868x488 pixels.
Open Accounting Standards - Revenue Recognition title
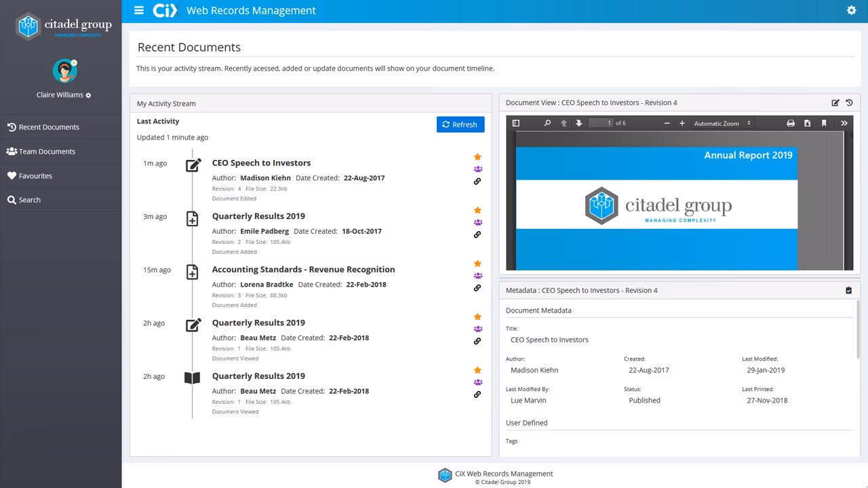pos(303,269)
